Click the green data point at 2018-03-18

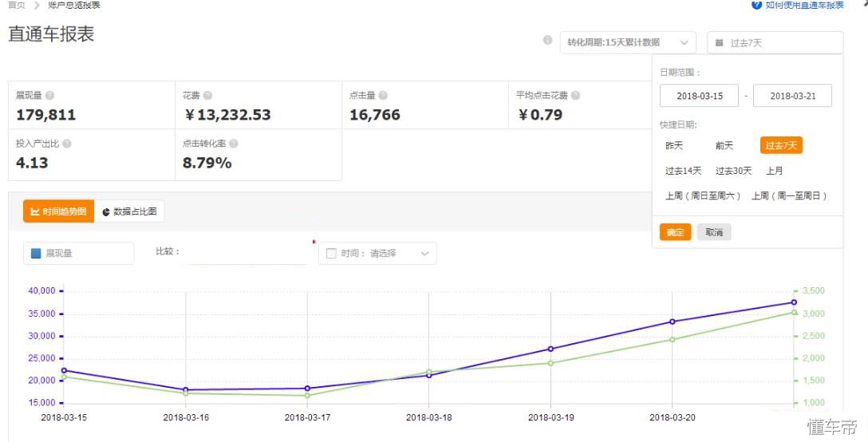tap(429, 373)
